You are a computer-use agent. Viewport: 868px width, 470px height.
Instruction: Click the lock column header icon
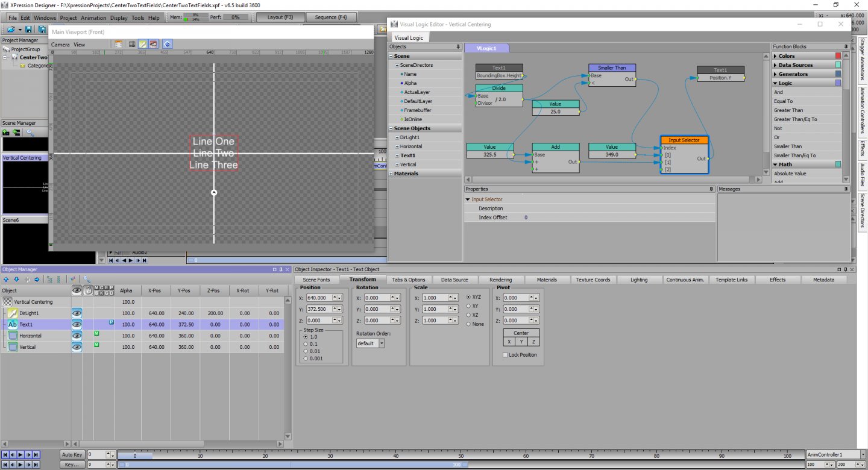[x=89, y=290]
